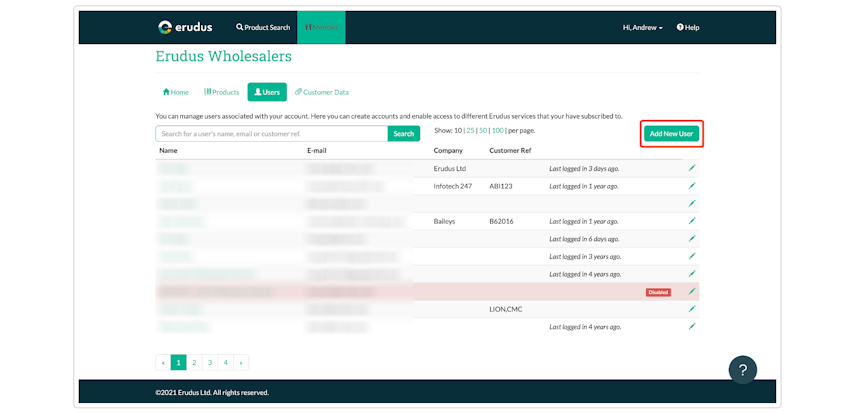Edit the third row with no company or login

pyautogui.click(x=692, y=204)
